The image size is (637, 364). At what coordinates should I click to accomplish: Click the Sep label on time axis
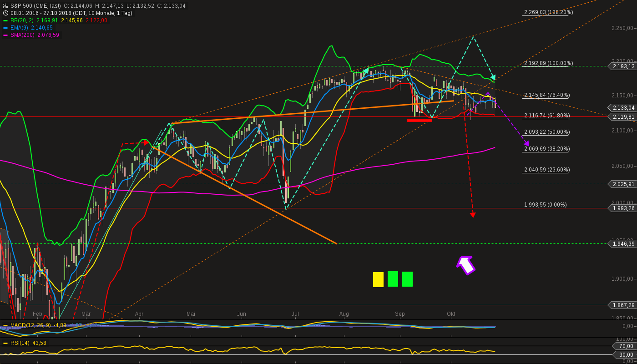(400, 314)
